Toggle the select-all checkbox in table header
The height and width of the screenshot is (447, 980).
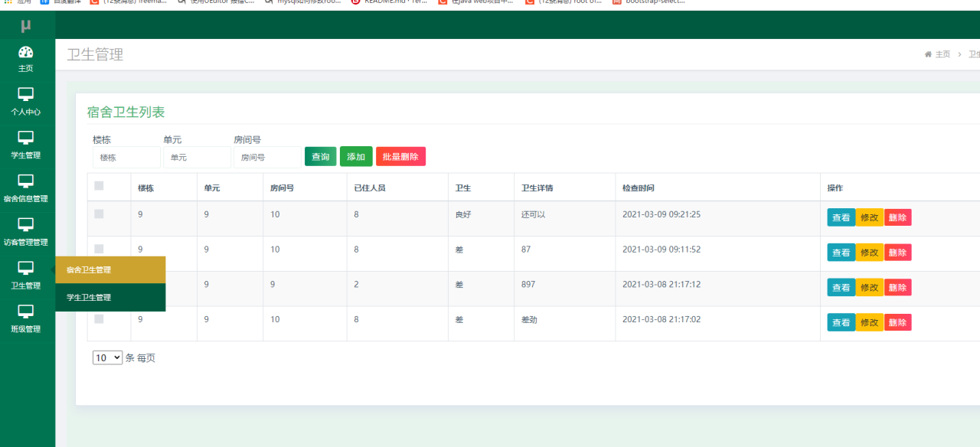[x=99, y=185]
